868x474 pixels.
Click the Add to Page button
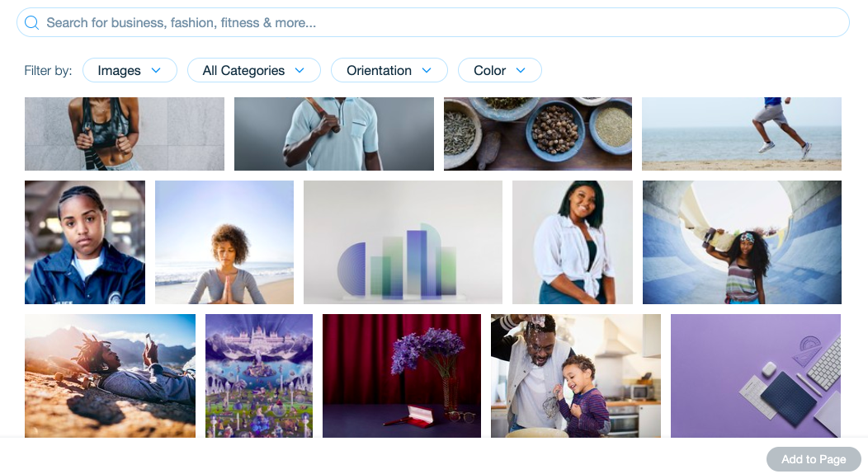(814, 459)
